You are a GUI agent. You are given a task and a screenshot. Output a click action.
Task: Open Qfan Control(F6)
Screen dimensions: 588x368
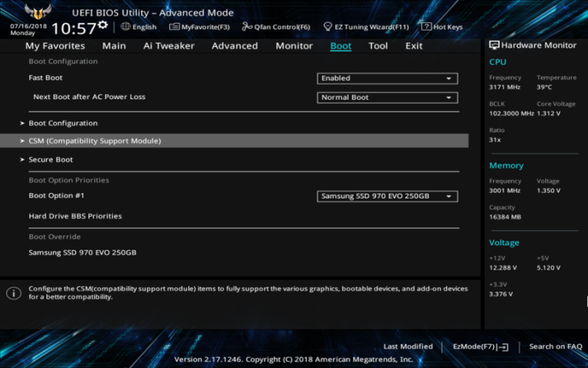coord(276,26)
